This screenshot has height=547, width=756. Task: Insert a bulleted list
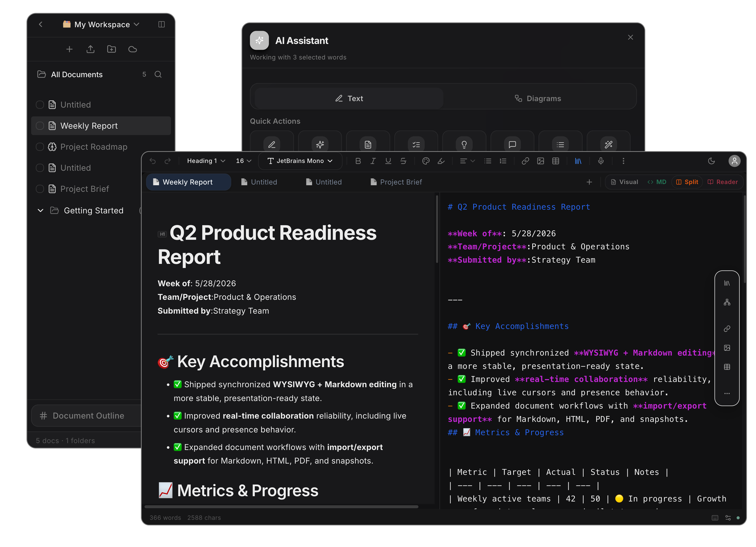pos(488,161)
